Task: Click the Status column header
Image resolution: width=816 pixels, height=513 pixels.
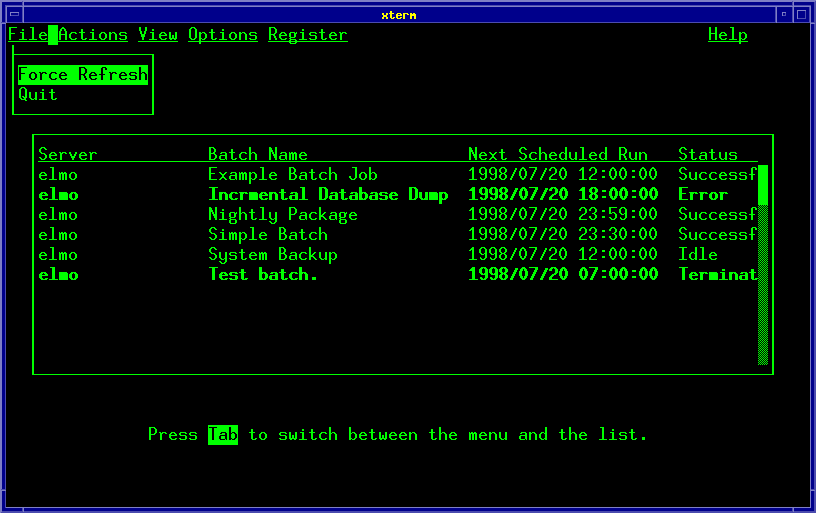Action: pyautogui.click(x=707, y=154)
